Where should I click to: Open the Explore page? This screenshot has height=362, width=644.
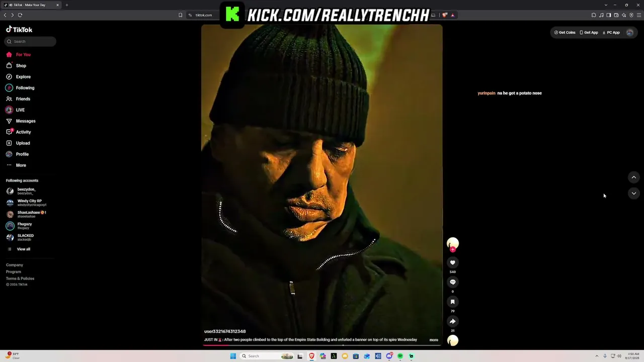point(19,76)
